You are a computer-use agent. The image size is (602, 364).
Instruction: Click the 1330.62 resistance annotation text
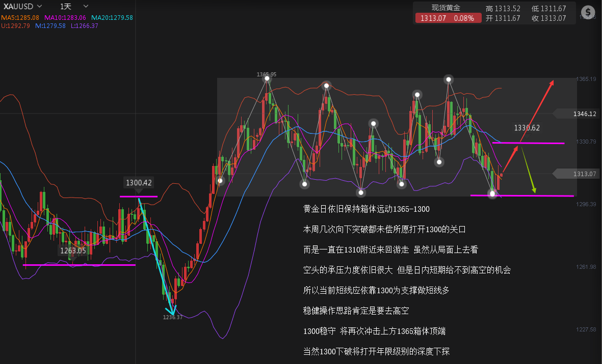pos(527,128)
